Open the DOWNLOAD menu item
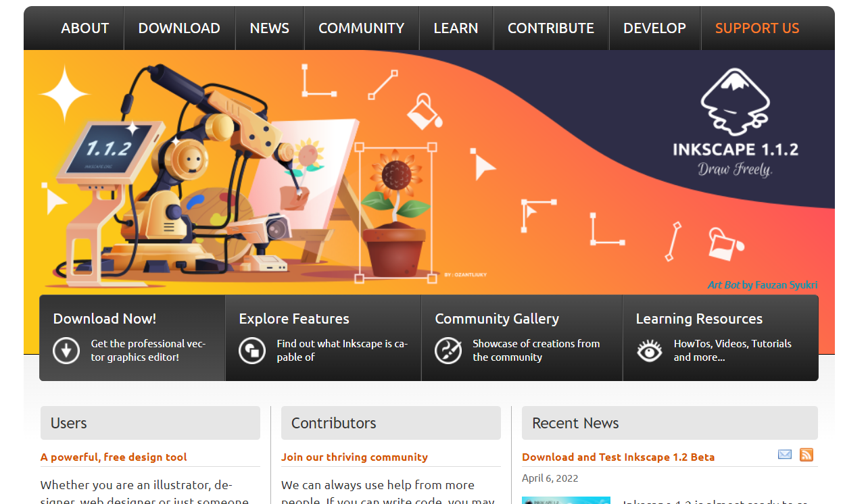Screen dimensions: 843x504 179,28
